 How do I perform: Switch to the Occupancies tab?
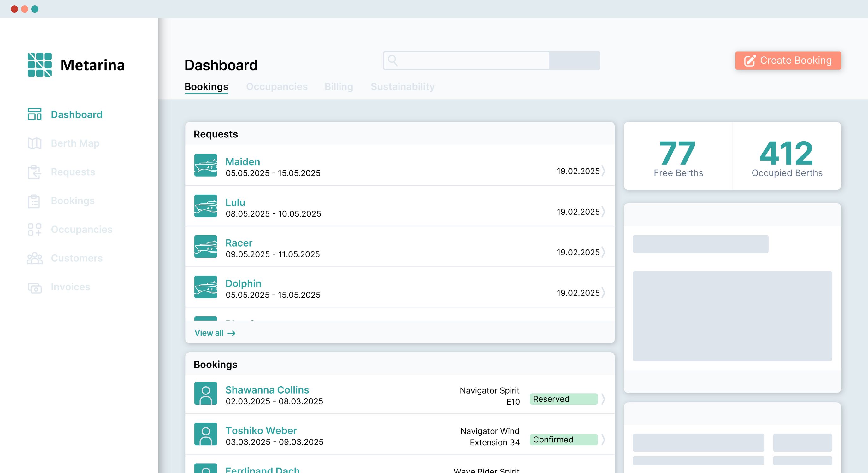[277, 86]
